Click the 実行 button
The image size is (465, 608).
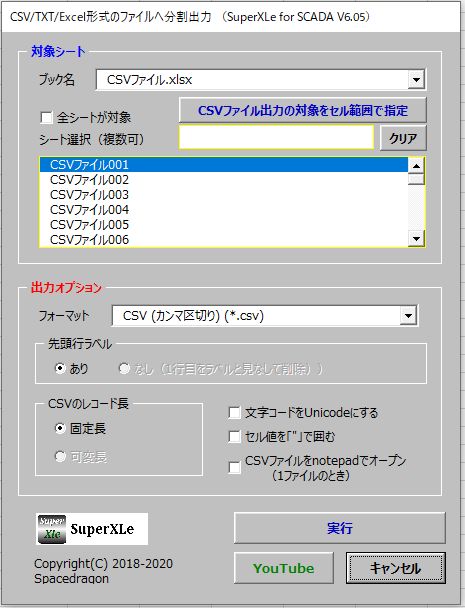pos(340,528)
